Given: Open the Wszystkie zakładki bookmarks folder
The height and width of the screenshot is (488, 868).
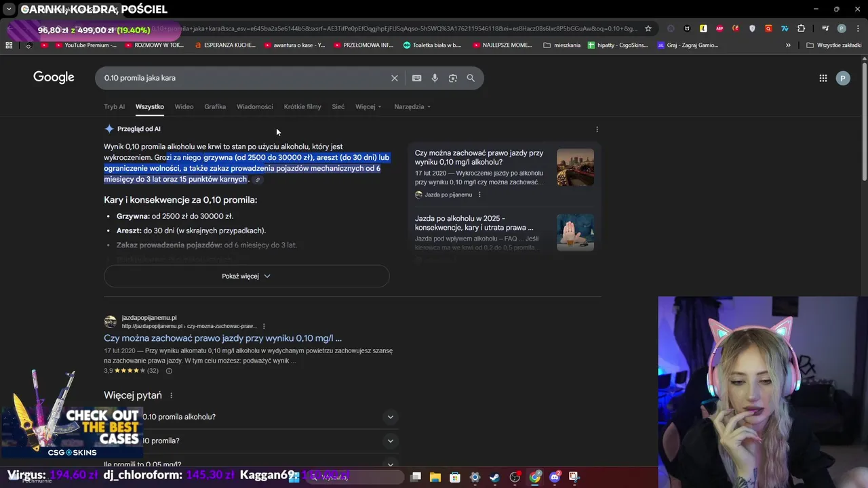Looking at the screenshot, I should point(833,45).
